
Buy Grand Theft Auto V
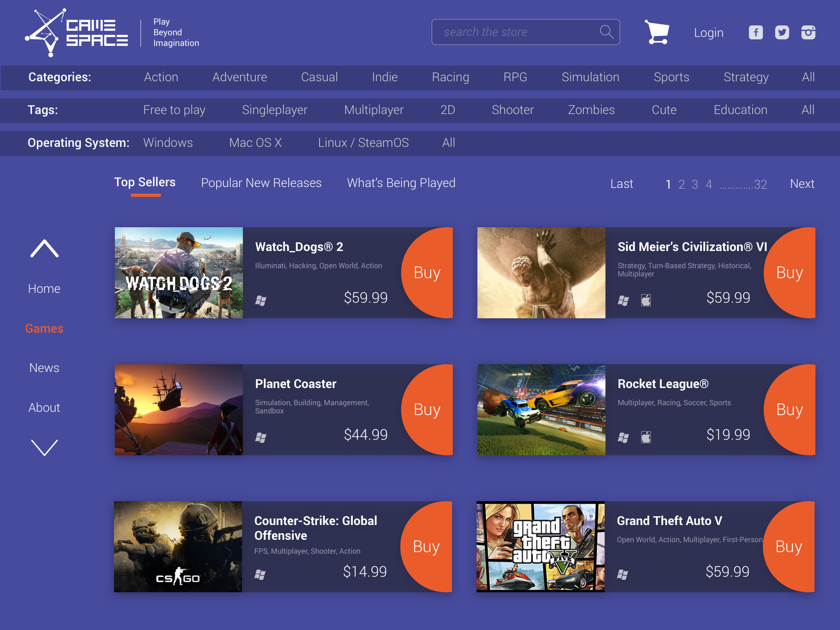pos(788,547)
